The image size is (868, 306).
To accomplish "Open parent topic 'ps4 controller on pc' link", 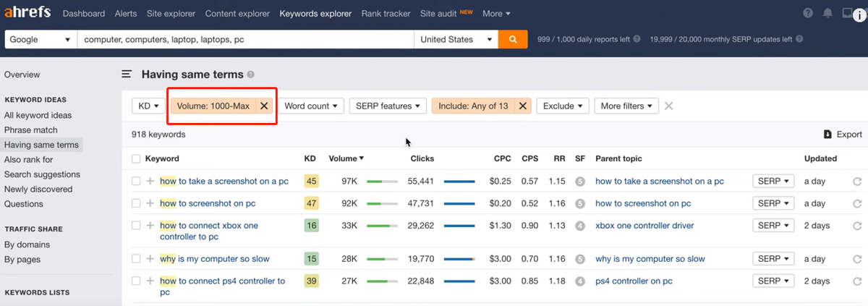I will [x=634, y=281].
